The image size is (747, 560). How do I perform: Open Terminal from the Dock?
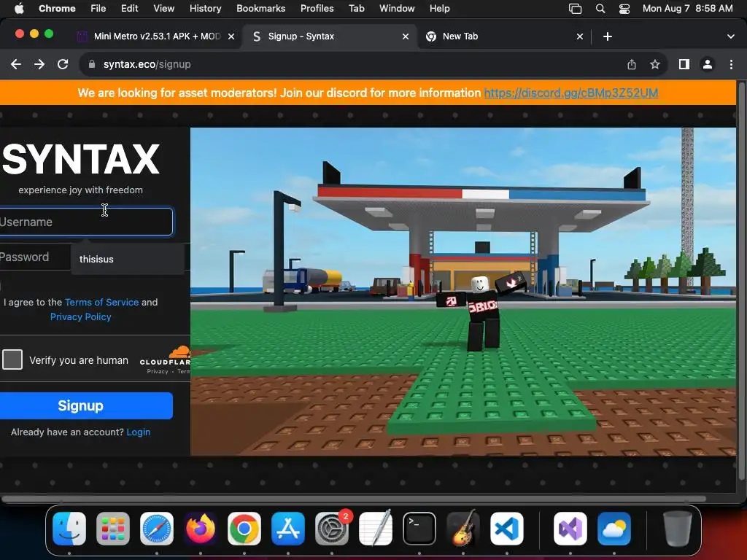click(x=419, y=529)
